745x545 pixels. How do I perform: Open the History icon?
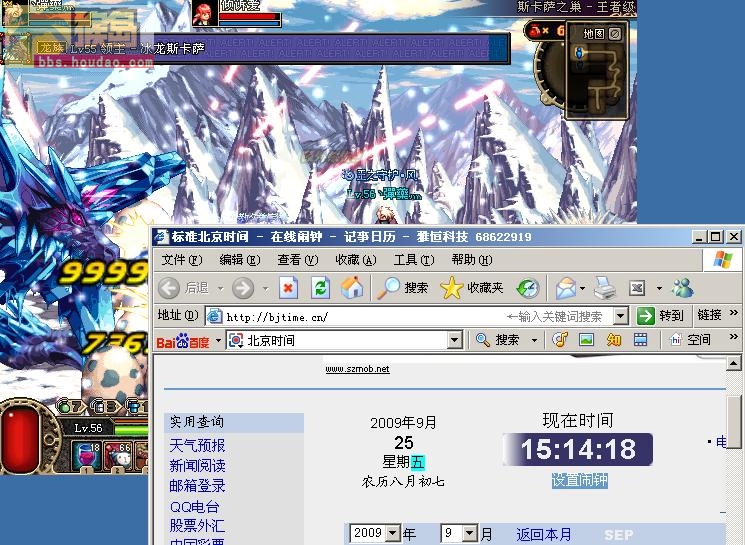(527, 288)
